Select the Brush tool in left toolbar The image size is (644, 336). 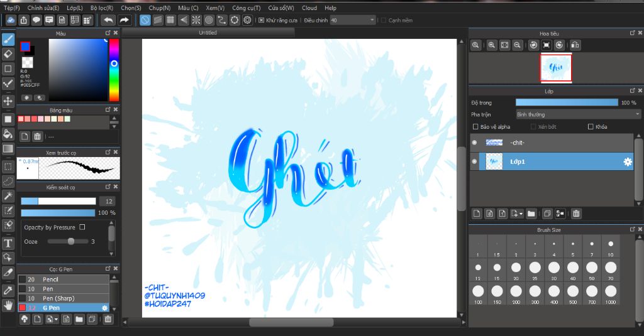8,40
